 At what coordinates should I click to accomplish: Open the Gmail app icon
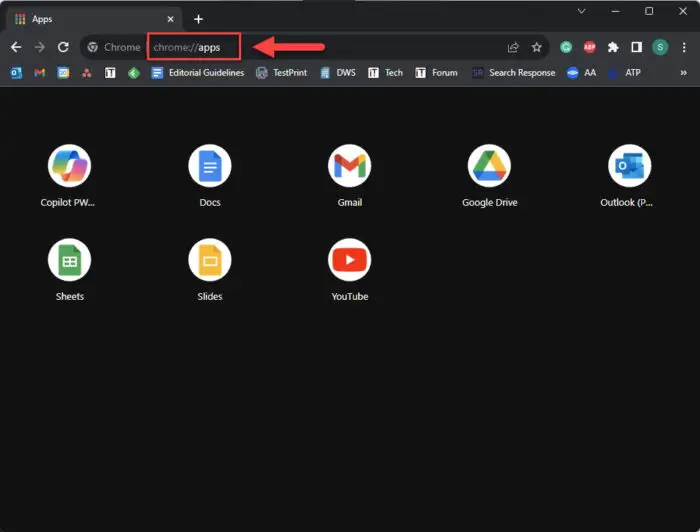pyautogui.click(x=350, y=166)
